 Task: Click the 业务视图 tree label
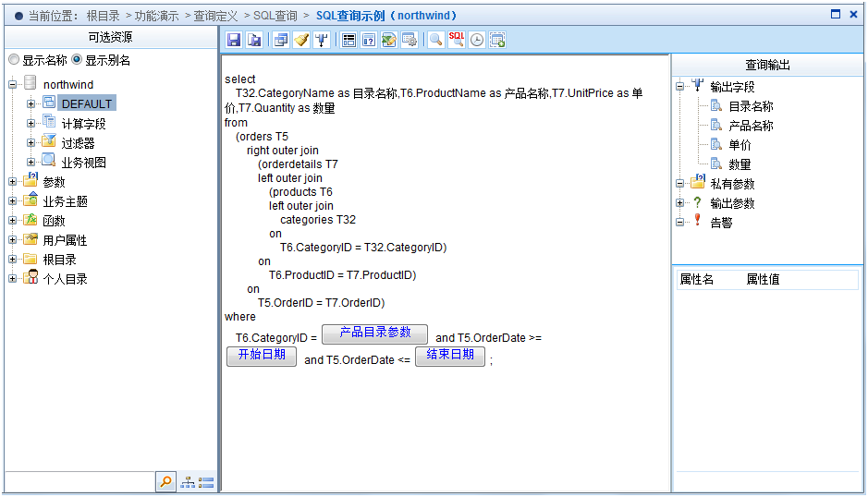click(x=83, y=163)
